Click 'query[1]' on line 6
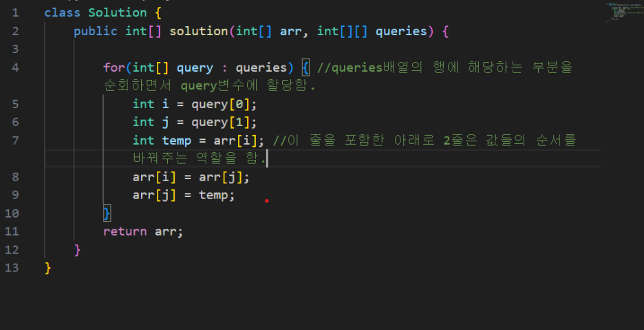The image size is (644, 330). click(x=220, y=122)
